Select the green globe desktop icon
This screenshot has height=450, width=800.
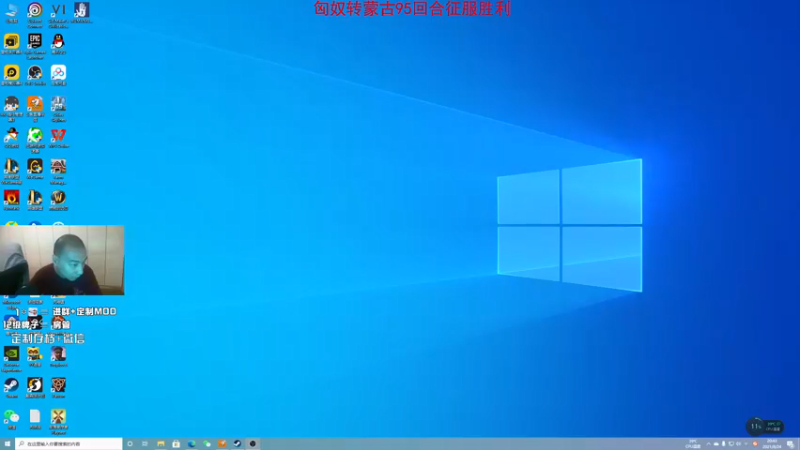point(35,140)
